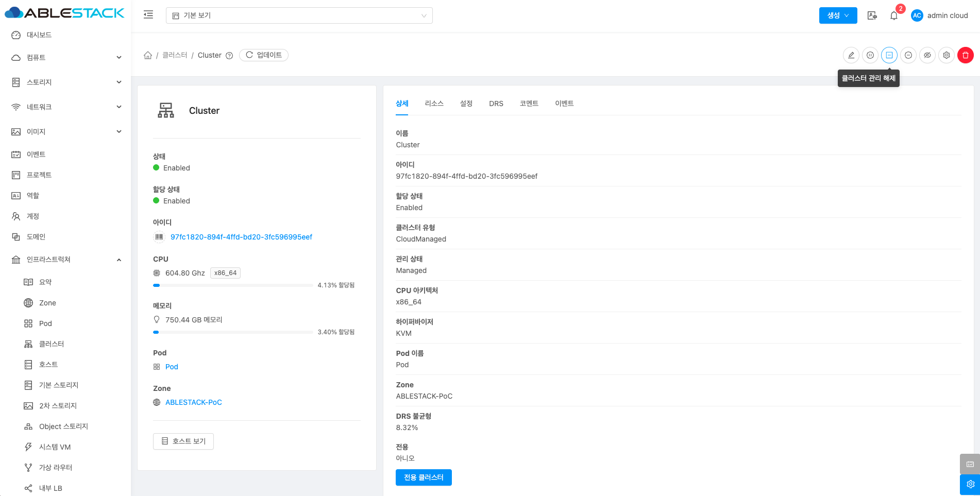Click the circle-minus icon in action toolbar

pos(908,55)
